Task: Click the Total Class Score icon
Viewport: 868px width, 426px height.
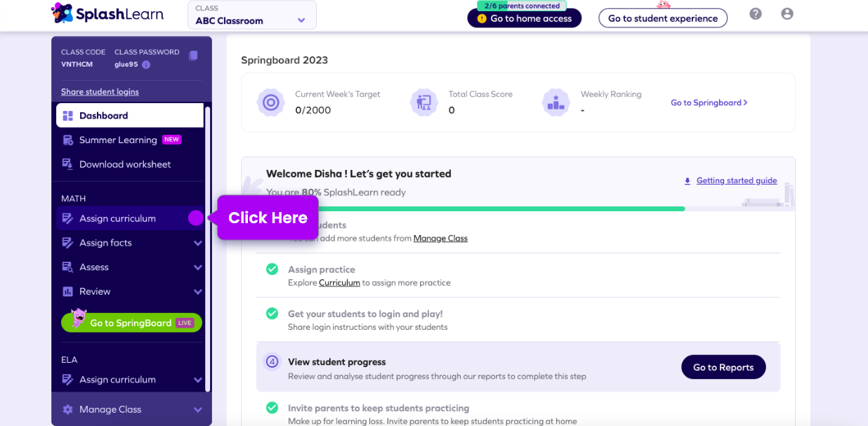Action: point(423,102)
